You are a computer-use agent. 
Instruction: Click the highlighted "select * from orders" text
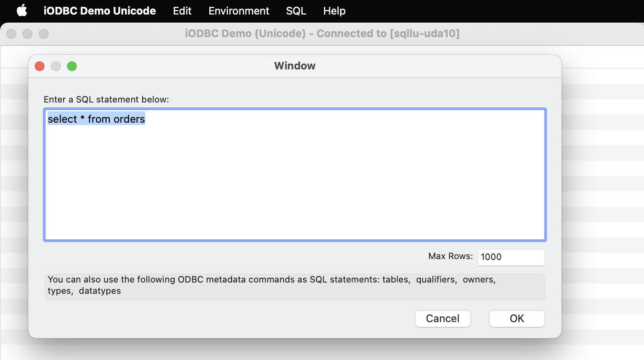pyautogui.click(x=96, y=119)
